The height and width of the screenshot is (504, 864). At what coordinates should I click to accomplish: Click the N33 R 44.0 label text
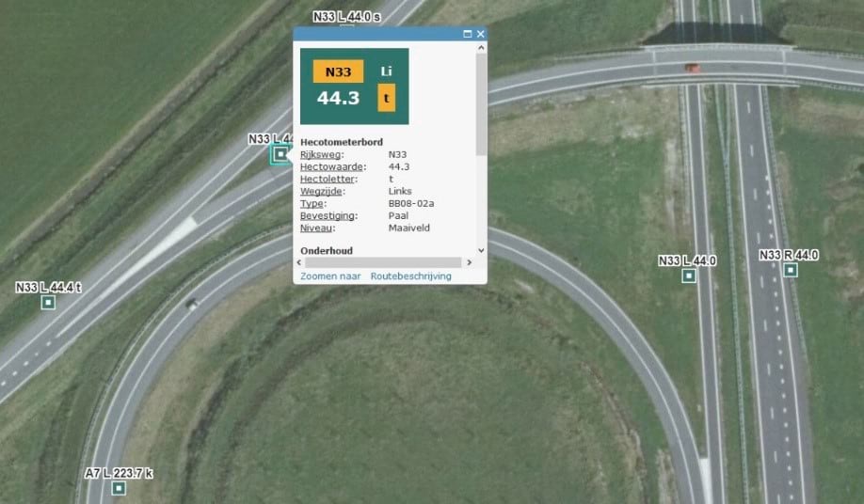click(789, 255)
